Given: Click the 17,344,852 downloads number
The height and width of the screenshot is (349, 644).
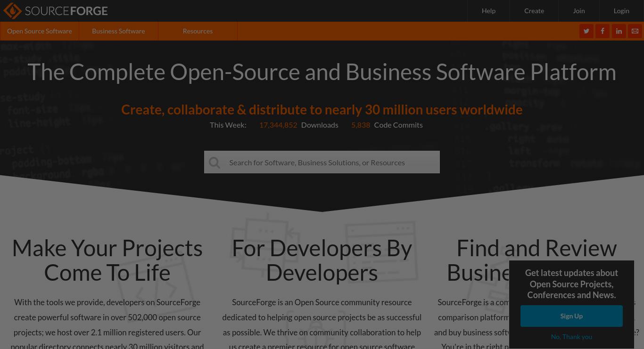Looking at the screenshot, I should click(x=278, y=125).
